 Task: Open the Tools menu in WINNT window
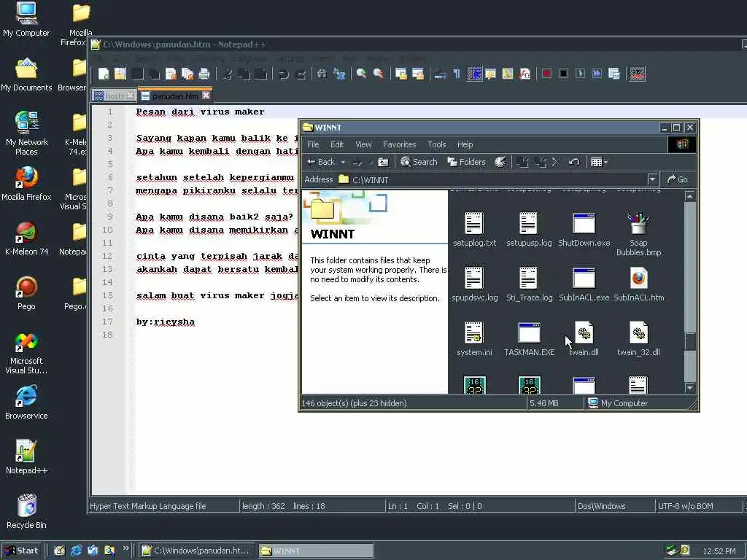pyautogui.click(x=436, y=145)
